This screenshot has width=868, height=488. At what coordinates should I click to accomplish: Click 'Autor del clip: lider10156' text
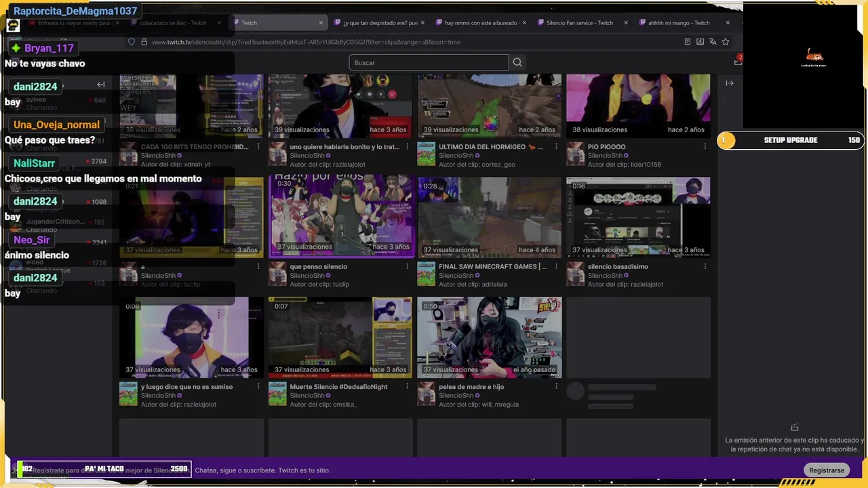coord(625,165)
